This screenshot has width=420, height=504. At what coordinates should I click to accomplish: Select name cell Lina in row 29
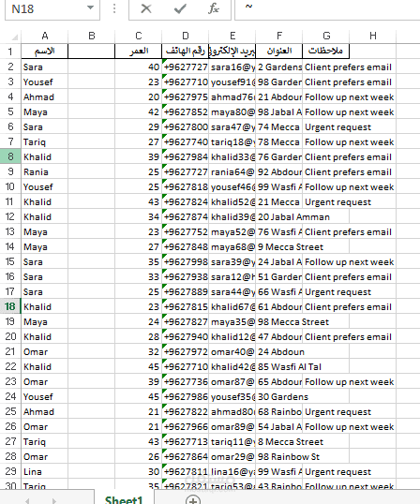point(45,471)
